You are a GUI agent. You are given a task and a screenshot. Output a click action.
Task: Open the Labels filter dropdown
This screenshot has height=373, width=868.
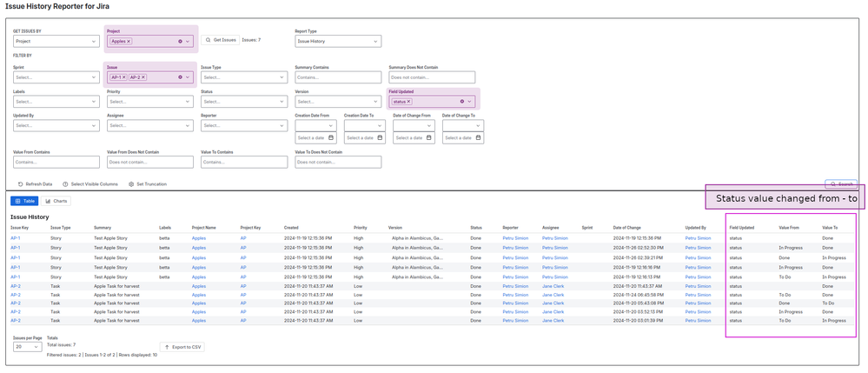tap(56, 102)
